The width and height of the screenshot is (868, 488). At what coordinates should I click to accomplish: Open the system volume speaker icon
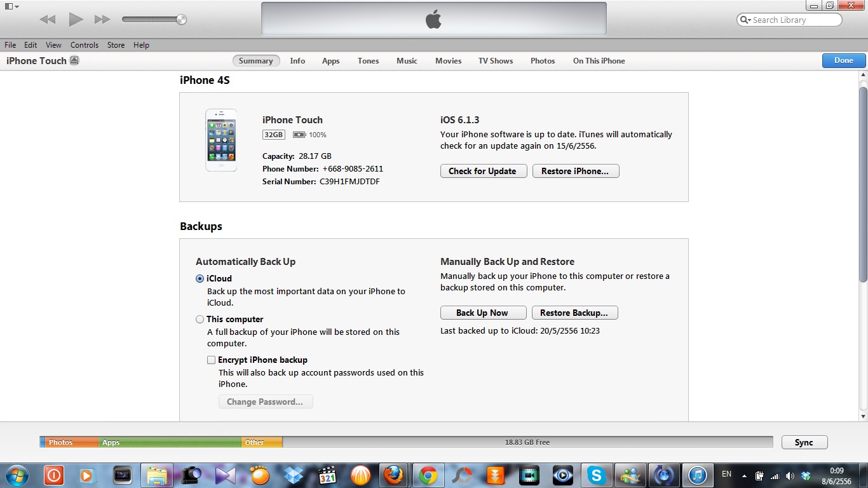(x=790, y=476)
